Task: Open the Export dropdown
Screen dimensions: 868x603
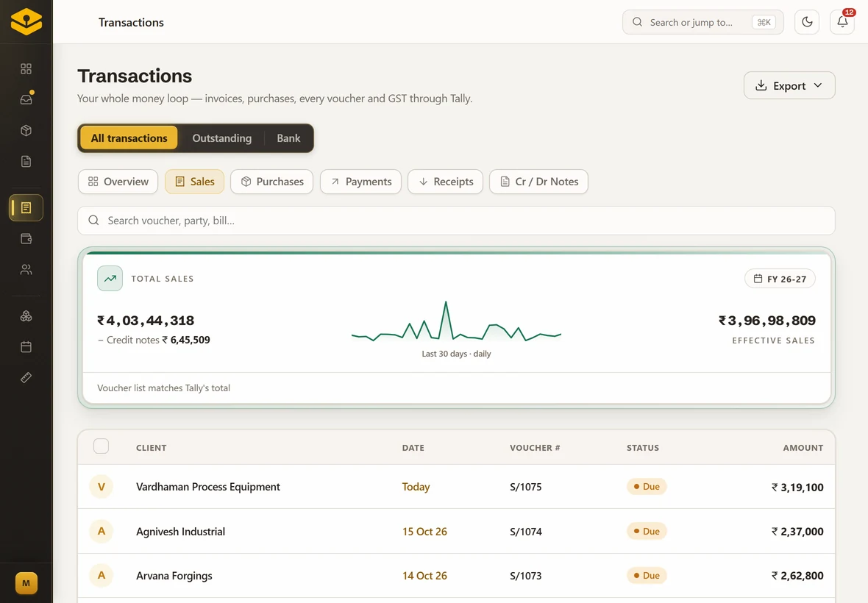Action: click(789, 86)
